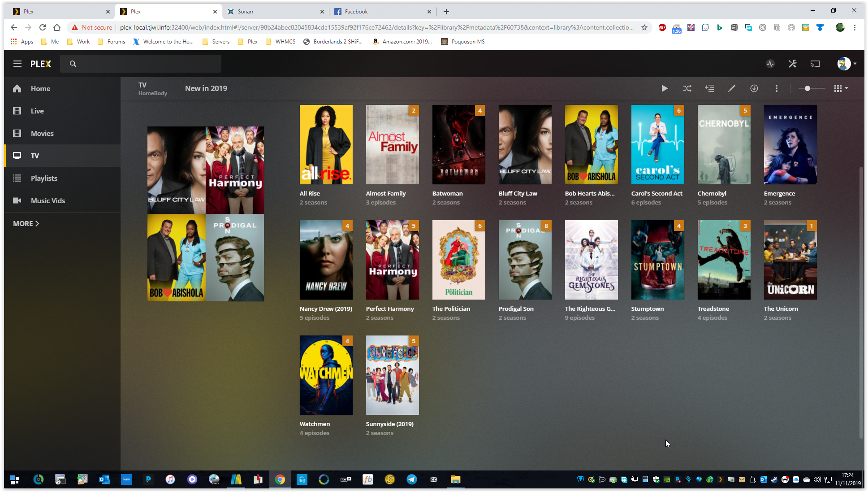Click the download/sync icon
868x492 pixels.
[754, 88]
